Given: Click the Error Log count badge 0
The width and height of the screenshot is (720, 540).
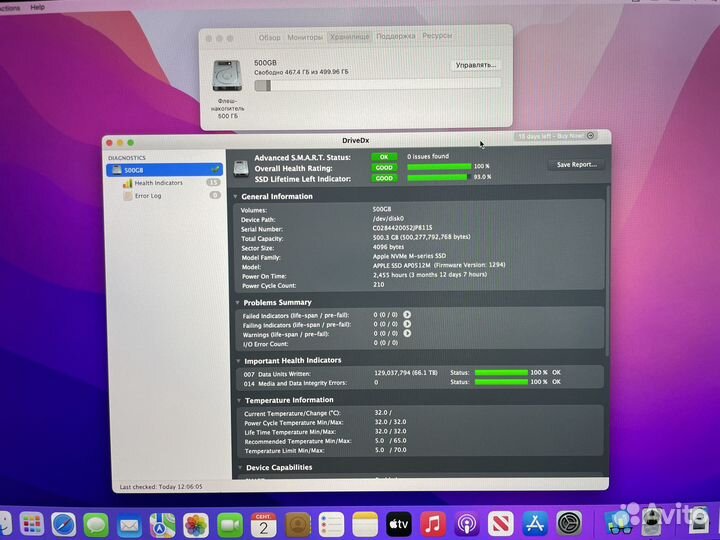Looking at the screenshot, I should click(x=214, y=195).
